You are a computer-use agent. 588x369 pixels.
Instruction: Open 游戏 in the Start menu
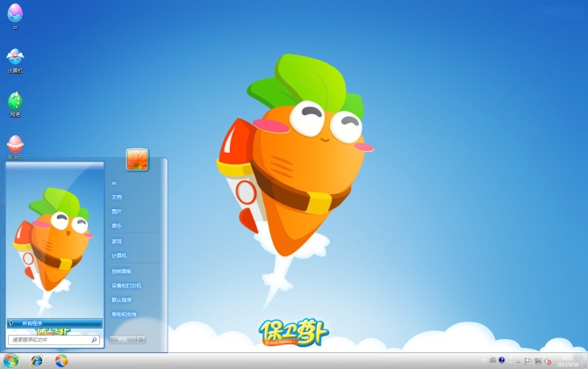tap(117, 242)
